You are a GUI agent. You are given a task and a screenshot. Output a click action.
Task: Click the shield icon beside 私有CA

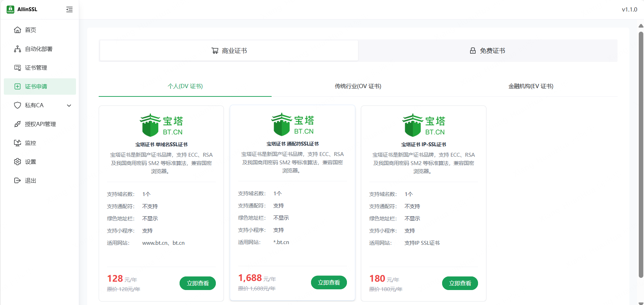coord(17,105)
